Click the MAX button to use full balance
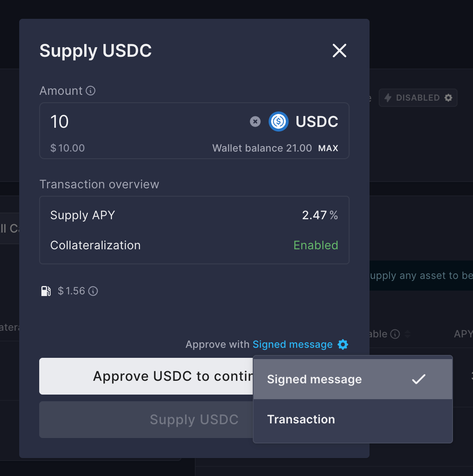The width and height of the screenshot is (473, 476). click(x=328, y=148)
